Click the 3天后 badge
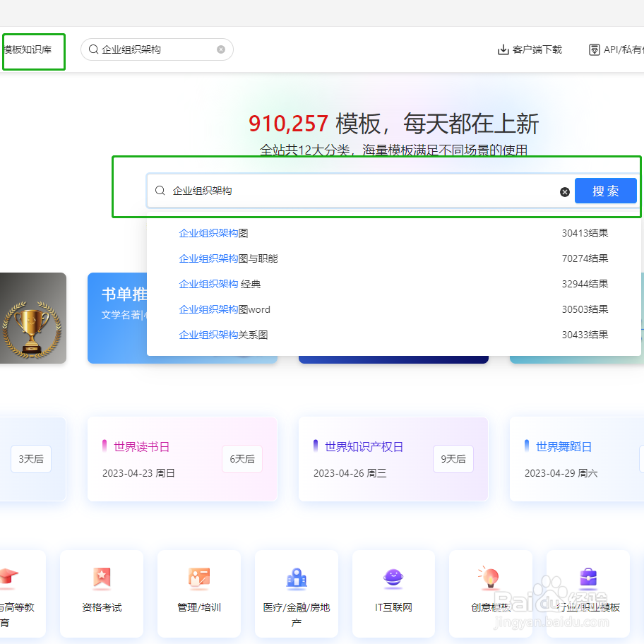This screenshot has height=644, width=644. (x=31, y=459)
